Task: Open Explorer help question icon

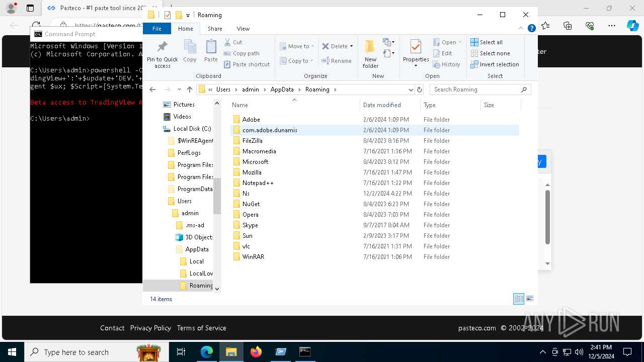Action: (531, 29)
